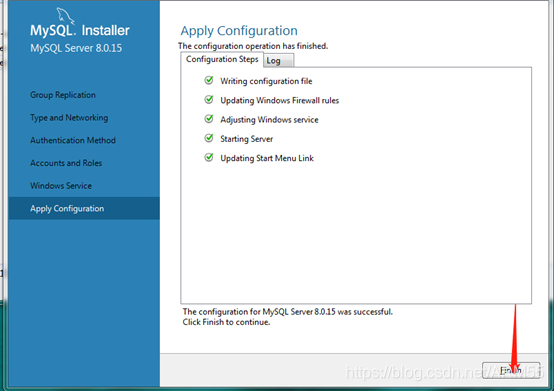
Task: Click green check beside Adjusting Windows service
Action: [x=209, y=119]
